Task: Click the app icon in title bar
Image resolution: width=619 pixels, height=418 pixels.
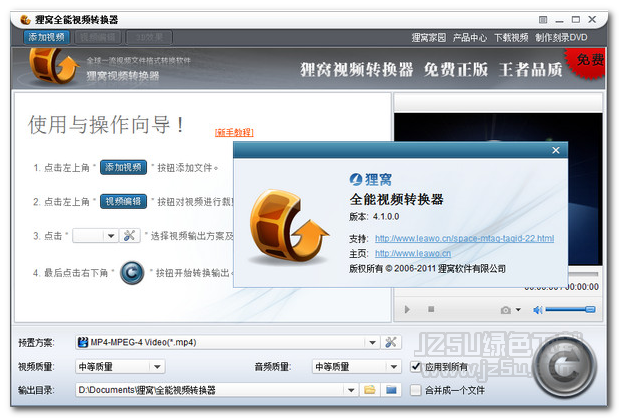Action: pyautogui.click(x=25, y=19)
